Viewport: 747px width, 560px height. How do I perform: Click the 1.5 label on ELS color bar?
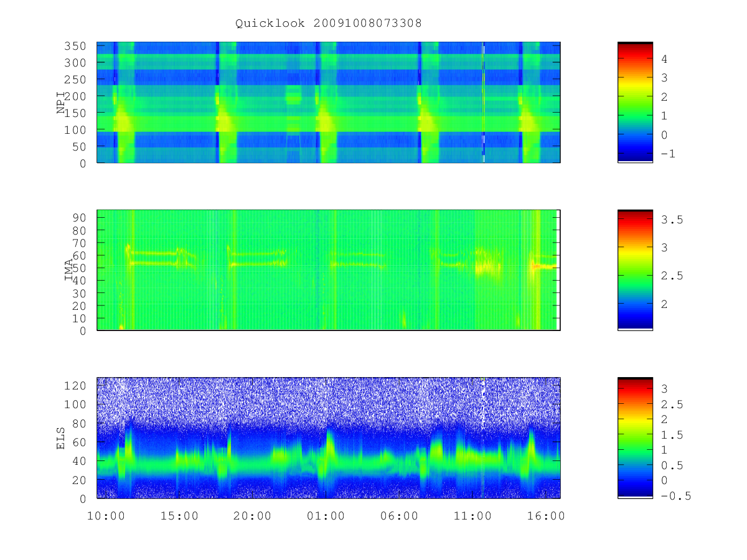pos(671,435)
